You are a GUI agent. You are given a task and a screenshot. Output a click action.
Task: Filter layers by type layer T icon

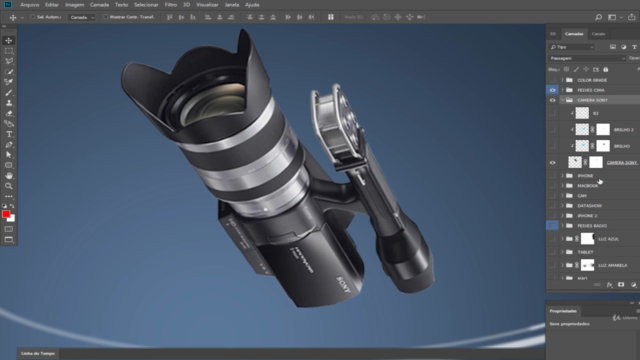pos(634,47)
